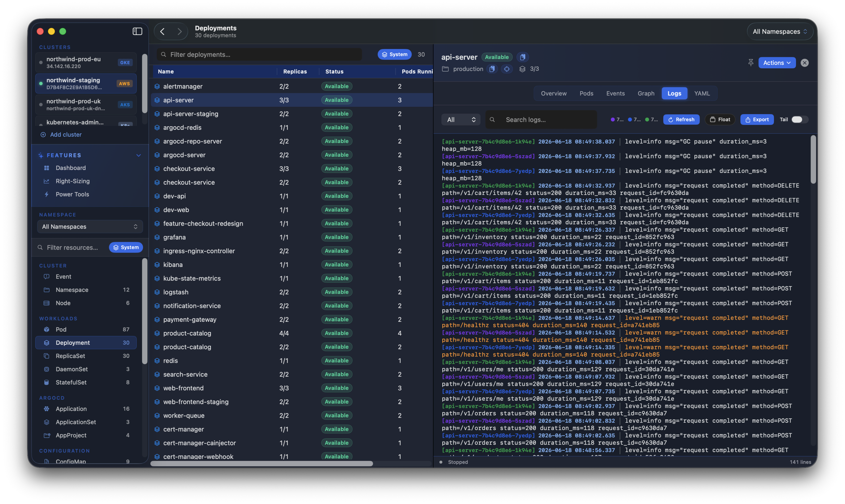The height and width of the screenshot is (504, 845).
Task: Collapse the Features section chevron
Action: [x=139, y=155]
